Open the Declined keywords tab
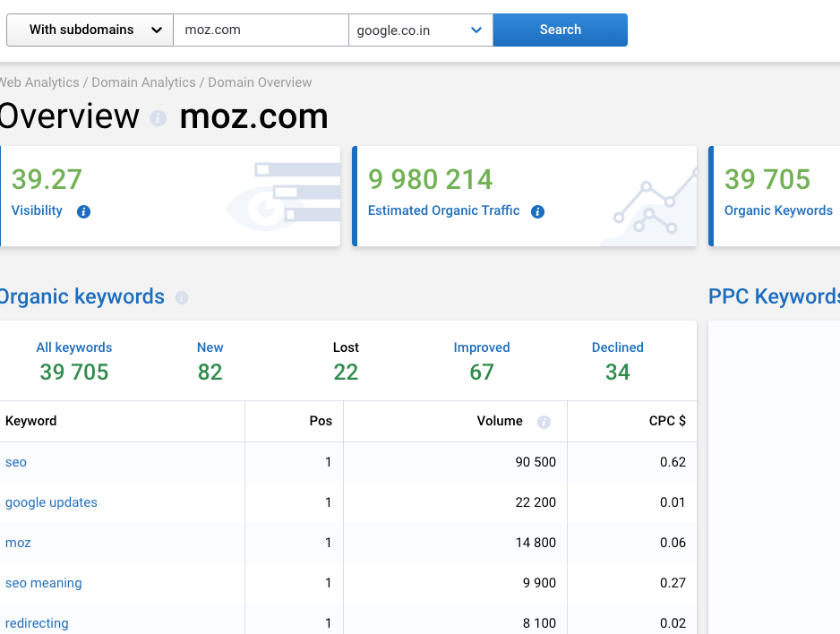Image resolution: width=840 pixels, height=634 pixels. [x=617, y=361]
